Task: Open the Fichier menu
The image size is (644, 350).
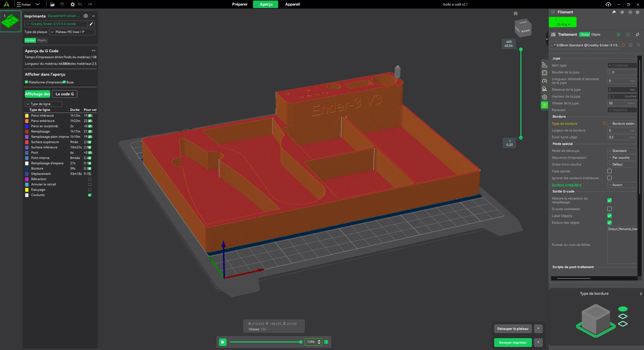Action: (26, 4)
